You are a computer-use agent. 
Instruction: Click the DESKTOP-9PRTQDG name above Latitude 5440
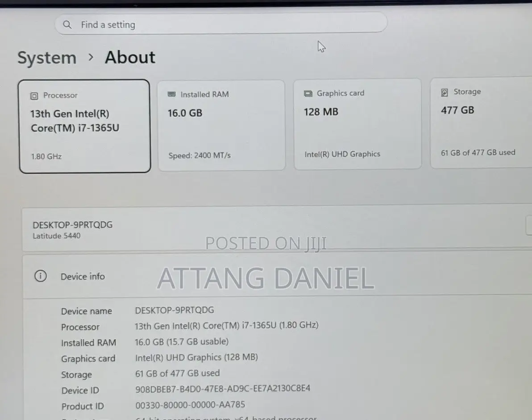tap(73, 225)
